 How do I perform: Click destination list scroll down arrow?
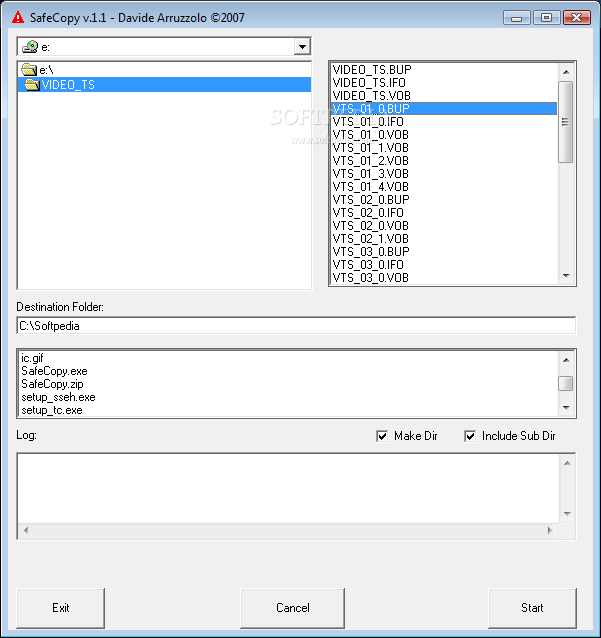[566, 408]
